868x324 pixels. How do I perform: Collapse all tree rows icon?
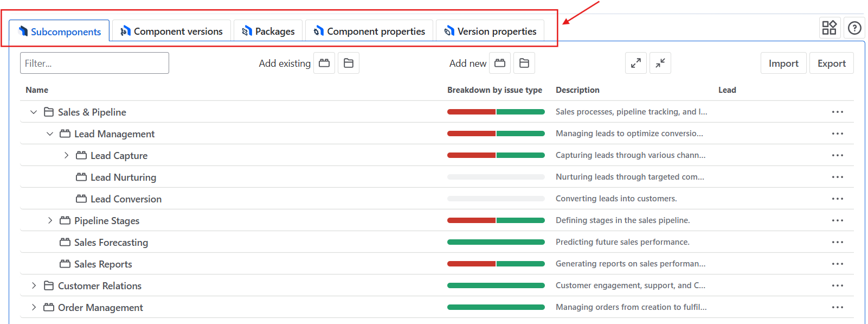point(660,63)
